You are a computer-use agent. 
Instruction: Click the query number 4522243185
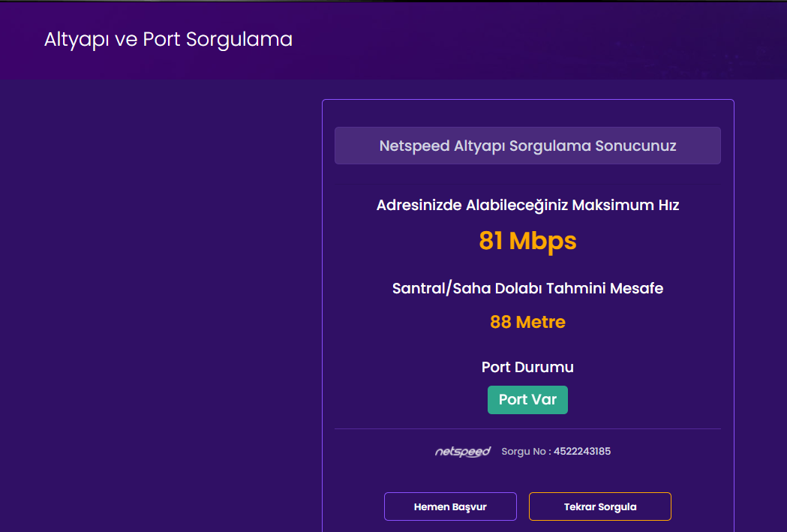(x=582, y=452)
